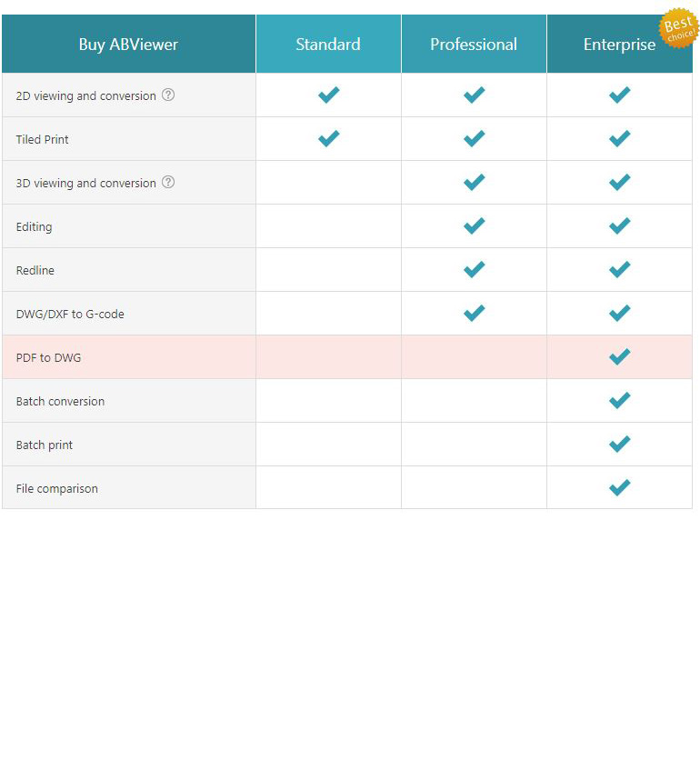The height and width of the screenshot is (780, 700).
Task: Click Enterprise checkmark for Batch conversion
Action: 619,400
